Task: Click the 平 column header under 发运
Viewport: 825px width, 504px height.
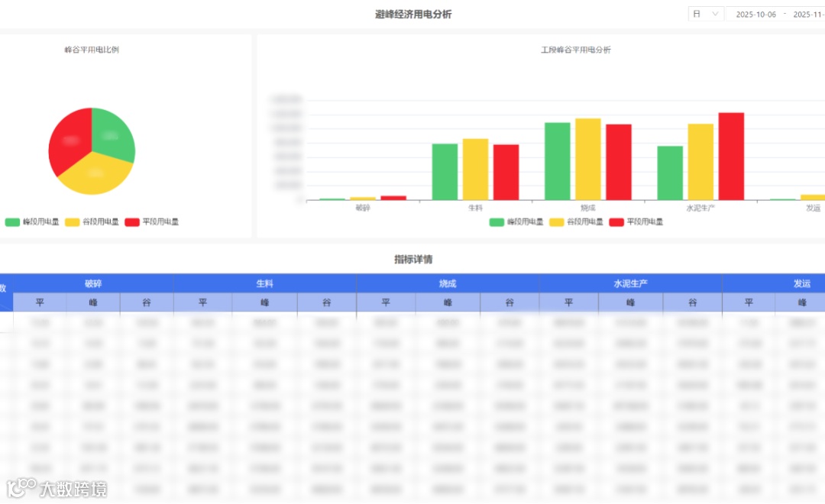Action: 749,302
